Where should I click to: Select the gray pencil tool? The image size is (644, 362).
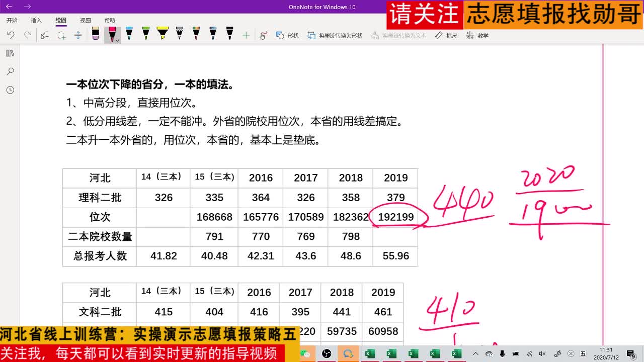coord(179,34)
